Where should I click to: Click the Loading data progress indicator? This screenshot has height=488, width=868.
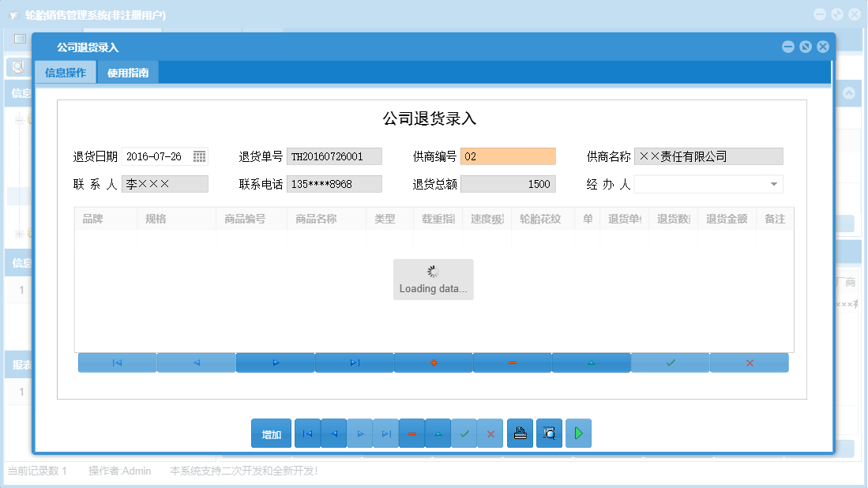coord(433,279)
